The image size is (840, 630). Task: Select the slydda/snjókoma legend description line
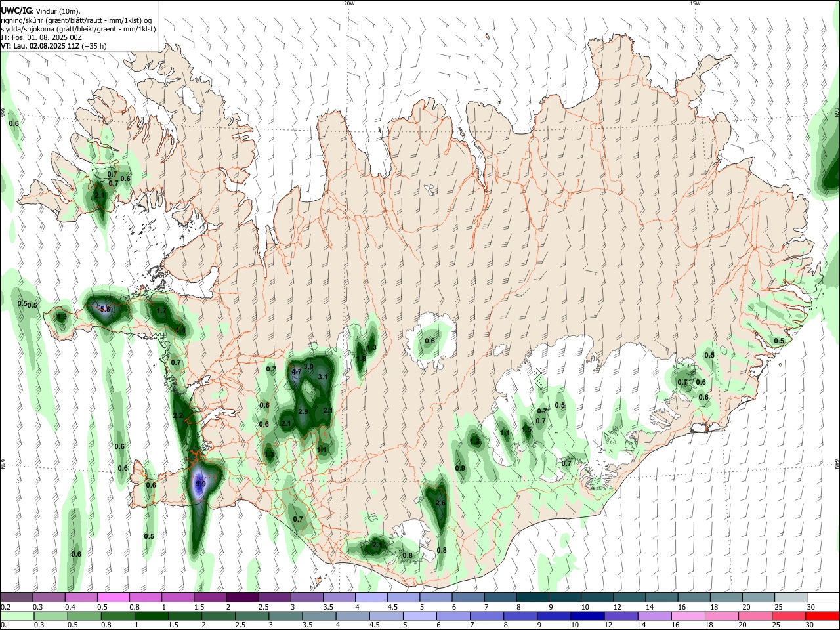point(78,29)
